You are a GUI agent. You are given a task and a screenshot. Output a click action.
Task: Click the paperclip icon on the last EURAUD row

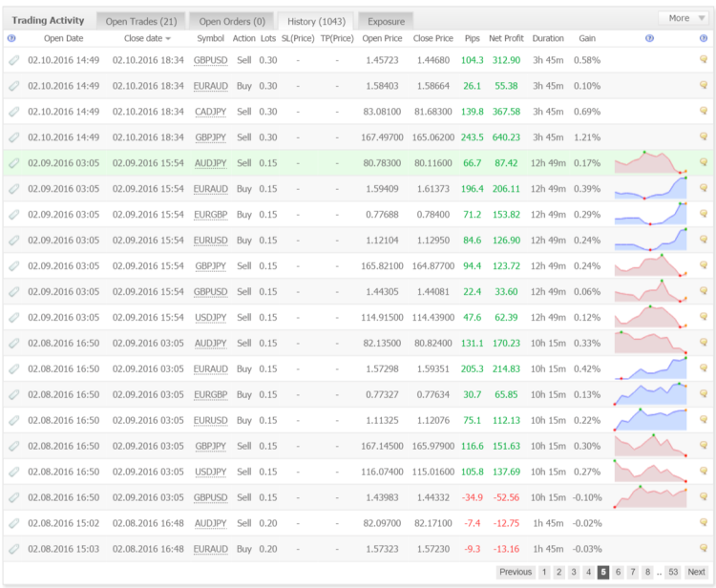coord(14,549)
